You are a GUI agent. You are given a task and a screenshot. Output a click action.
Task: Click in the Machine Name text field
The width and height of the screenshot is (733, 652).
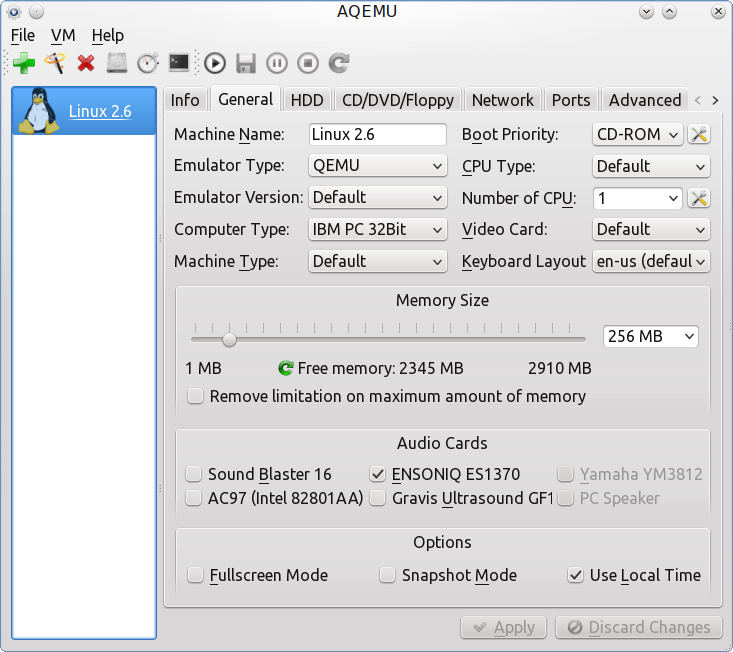(x=378, y=135)
